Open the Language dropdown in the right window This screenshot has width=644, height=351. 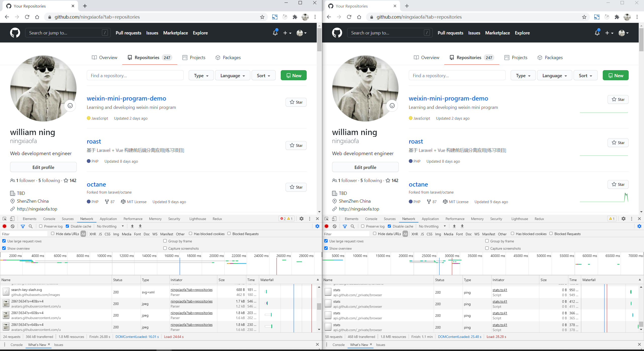point(555,75)
